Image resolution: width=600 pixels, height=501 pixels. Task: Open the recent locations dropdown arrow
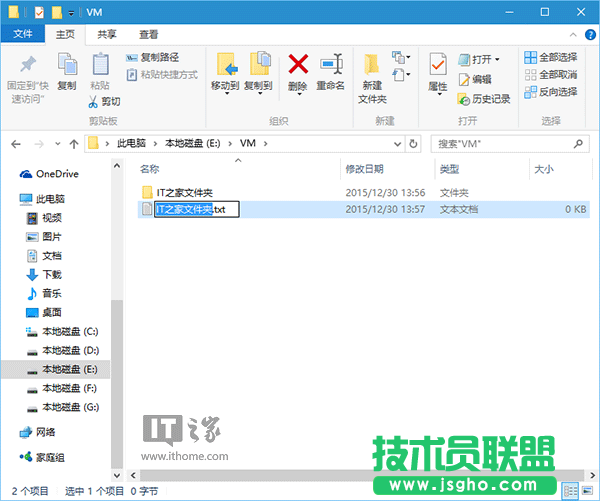coord(58,144)
